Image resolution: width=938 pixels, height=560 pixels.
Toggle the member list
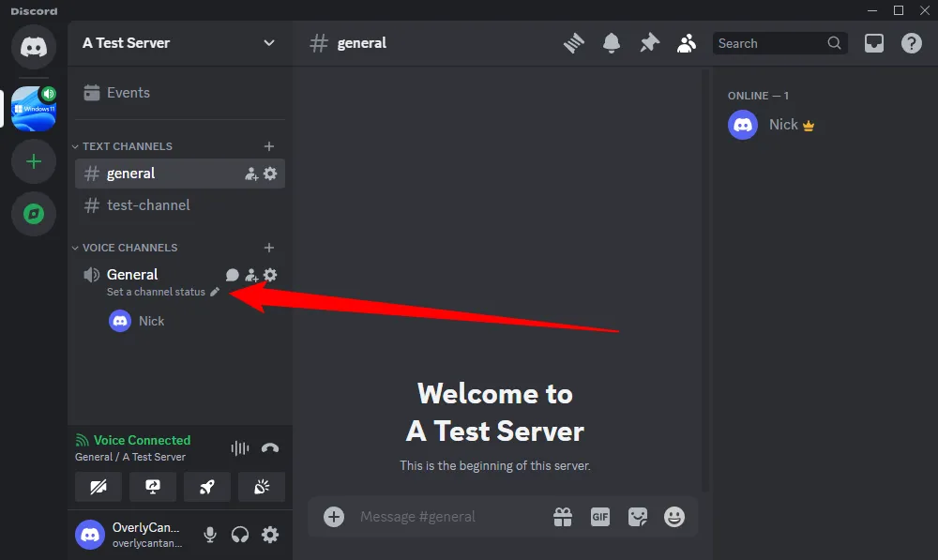[x=687, y=43]
